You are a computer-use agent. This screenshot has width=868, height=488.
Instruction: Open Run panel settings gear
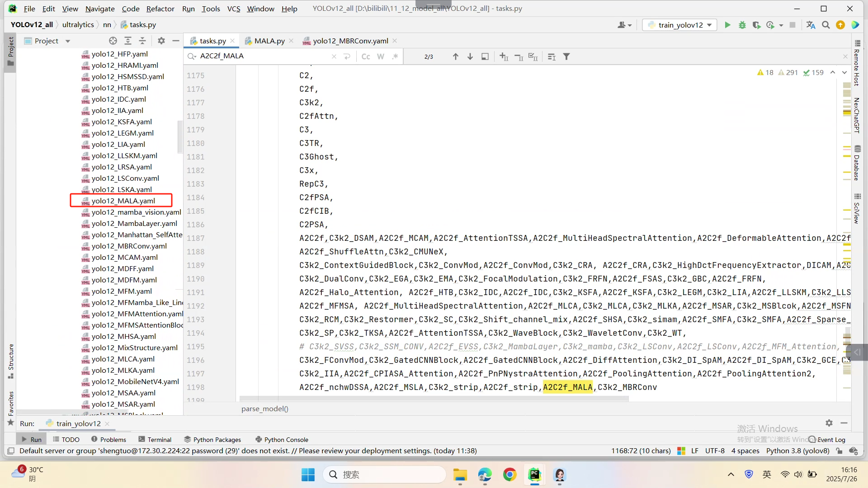(829, 423)
